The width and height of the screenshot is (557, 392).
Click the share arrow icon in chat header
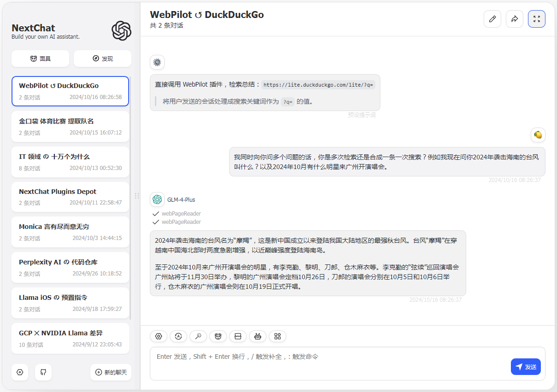point(515,19)
